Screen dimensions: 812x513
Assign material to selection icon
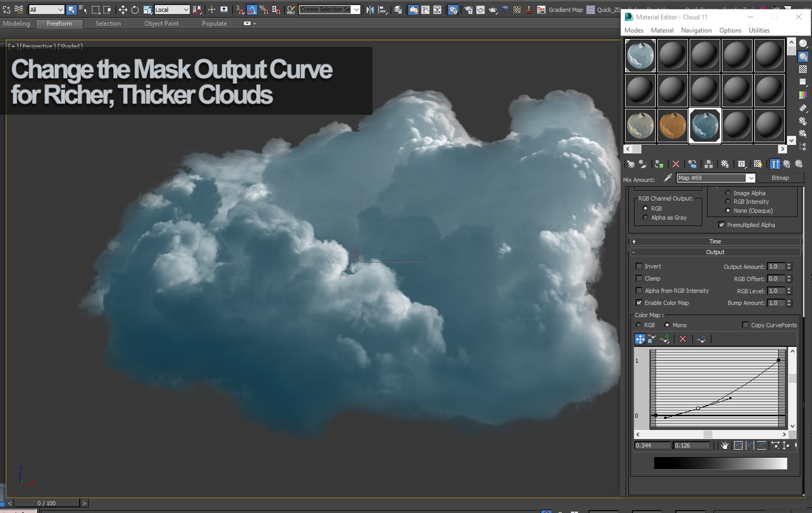click(x=659, y=164)
